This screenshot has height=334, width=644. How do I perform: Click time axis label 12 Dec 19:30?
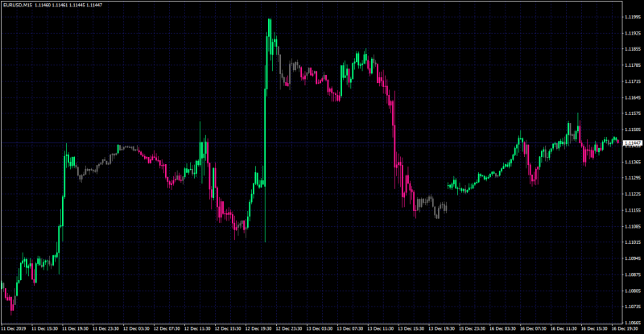tap(258, 328)
